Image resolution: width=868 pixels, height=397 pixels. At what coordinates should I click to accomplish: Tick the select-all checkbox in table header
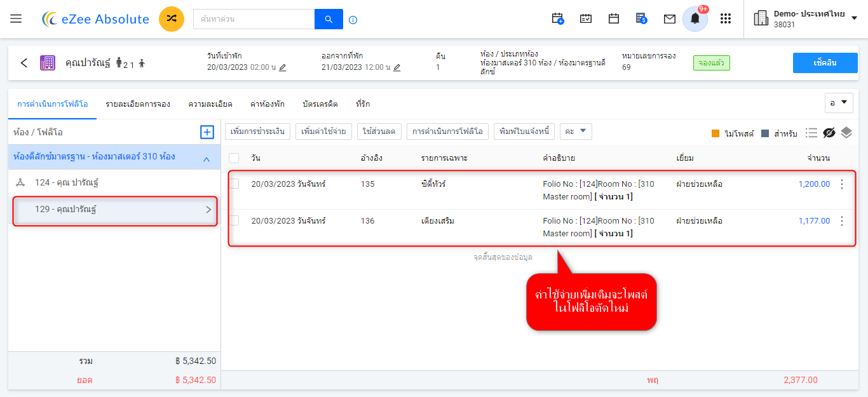click(234, 158)
